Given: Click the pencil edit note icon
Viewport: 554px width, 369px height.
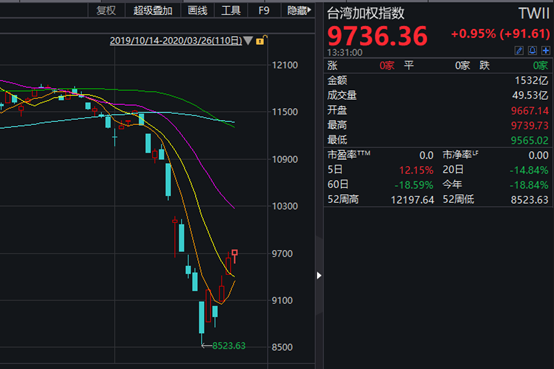Looking at the screenshot, I should click(519, 51).
